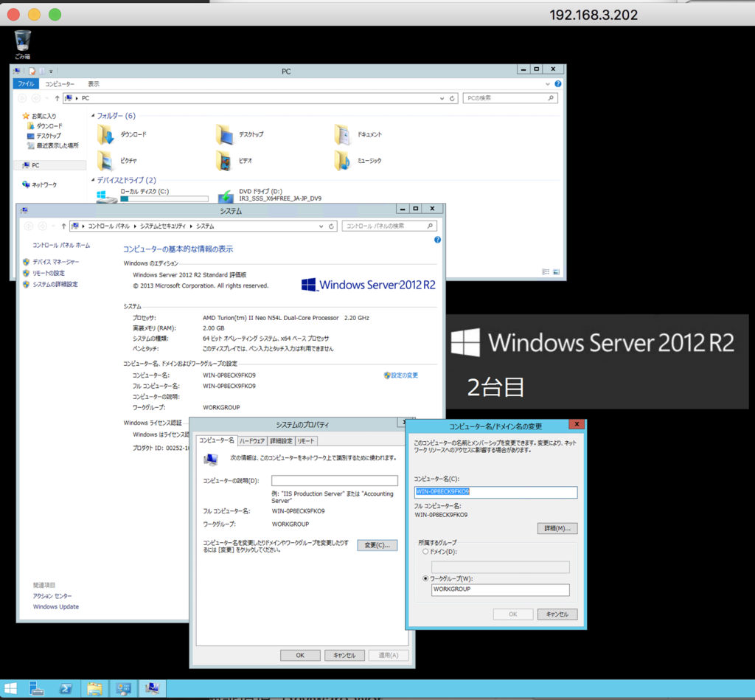Open Advanced system settings link
This screenshot has height=700, width=755.
[x=55, y=284]
